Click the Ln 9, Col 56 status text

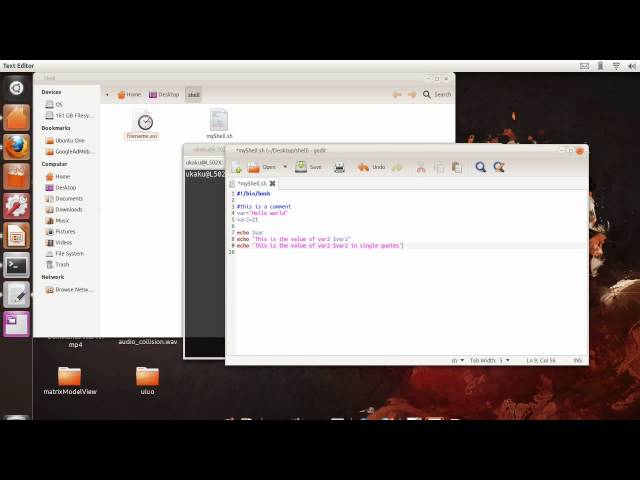(x=541, y=360)
